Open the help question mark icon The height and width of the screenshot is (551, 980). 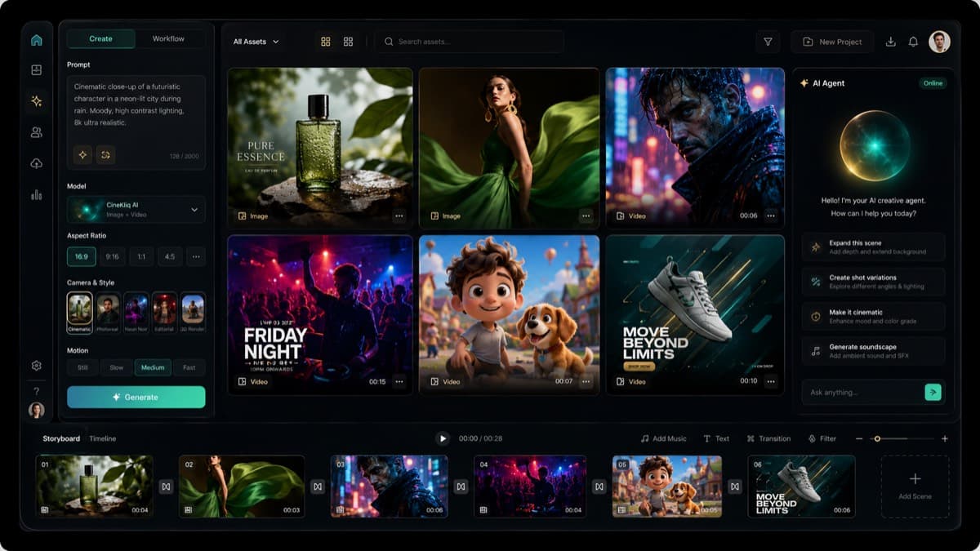[36, 391]
